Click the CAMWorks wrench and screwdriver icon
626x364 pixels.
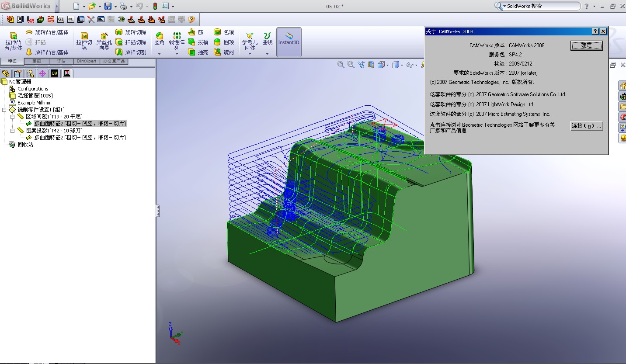point(91,19)
